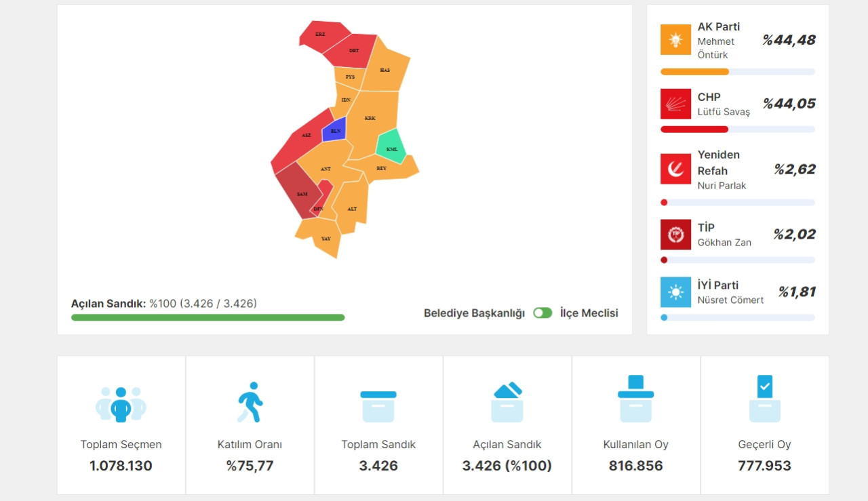
Task: Click the Kullanılan Oy value 816.856
Action: coord(636,466)
